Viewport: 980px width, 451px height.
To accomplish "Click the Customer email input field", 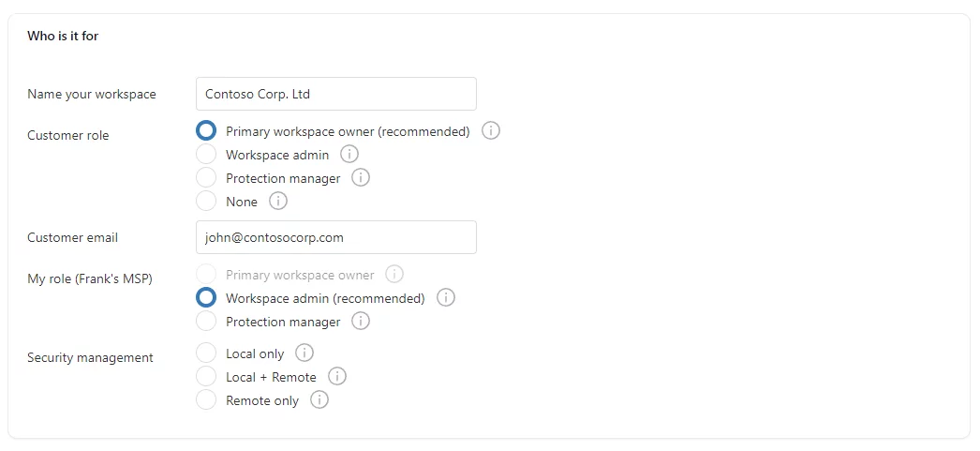I will coord(335,237).
